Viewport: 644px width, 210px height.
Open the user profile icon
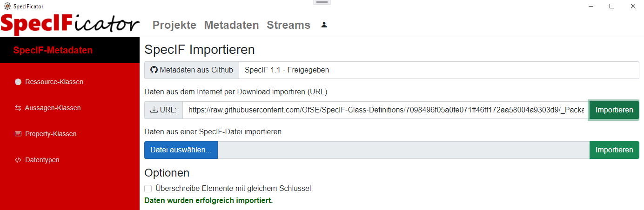pos(324,25)
